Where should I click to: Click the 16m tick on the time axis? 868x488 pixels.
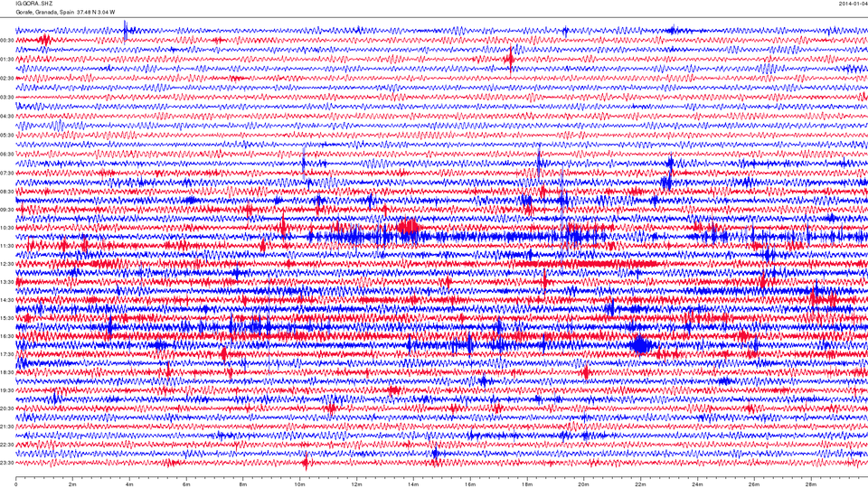(x=470, y=484)
